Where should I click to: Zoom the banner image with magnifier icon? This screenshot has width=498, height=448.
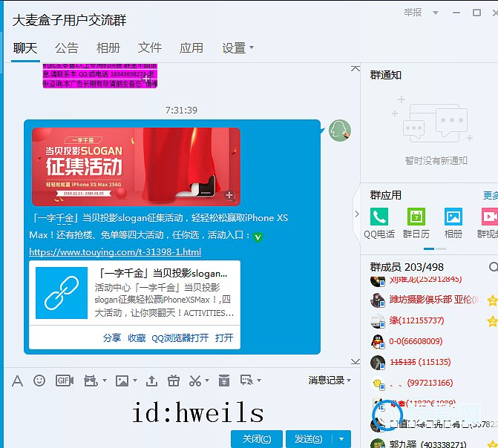click(230, 196)
